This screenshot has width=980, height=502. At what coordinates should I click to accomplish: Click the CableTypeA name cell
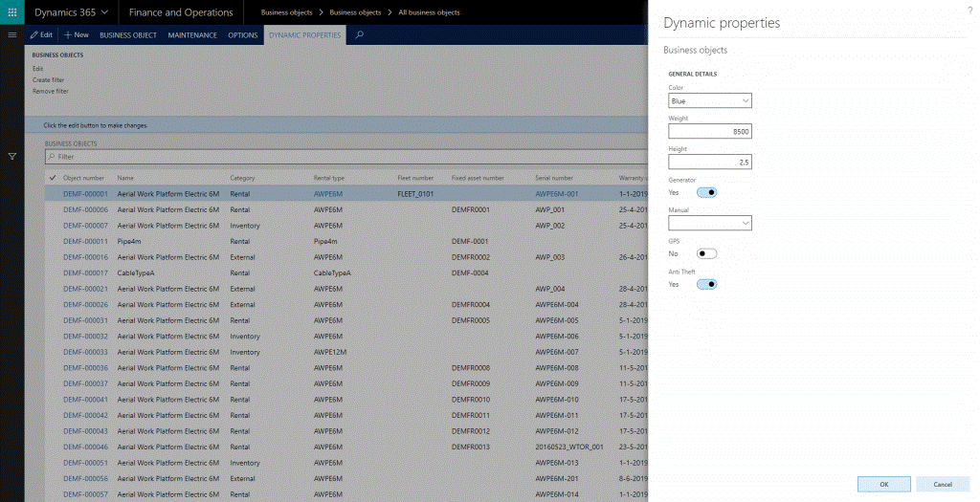[x=136, y=273]
